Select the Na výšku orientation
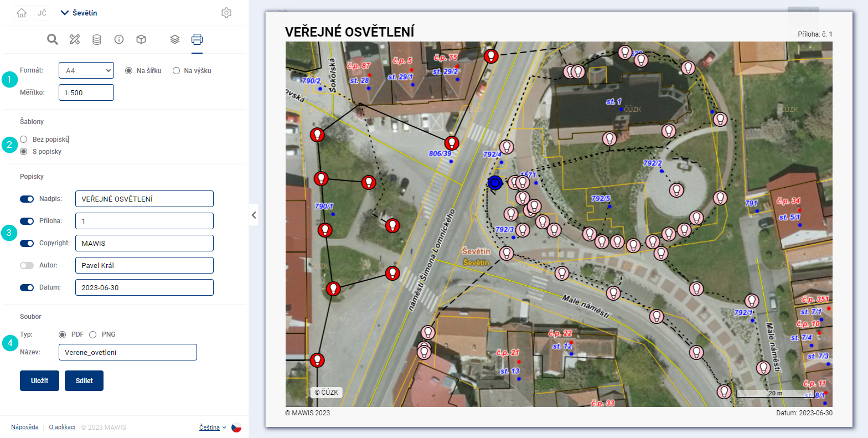 [x=177, y=70]
